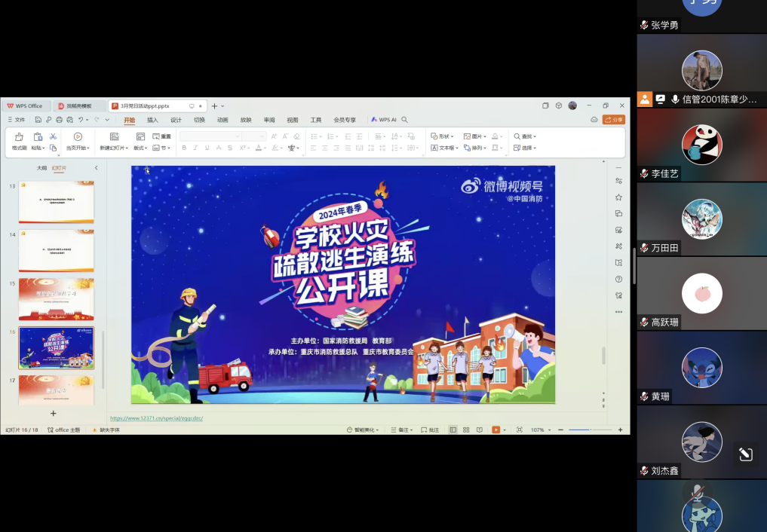Screen dimensions: 767x532
Task: Expand the Shapes (形状) dropdown
Action: (443, 136)
